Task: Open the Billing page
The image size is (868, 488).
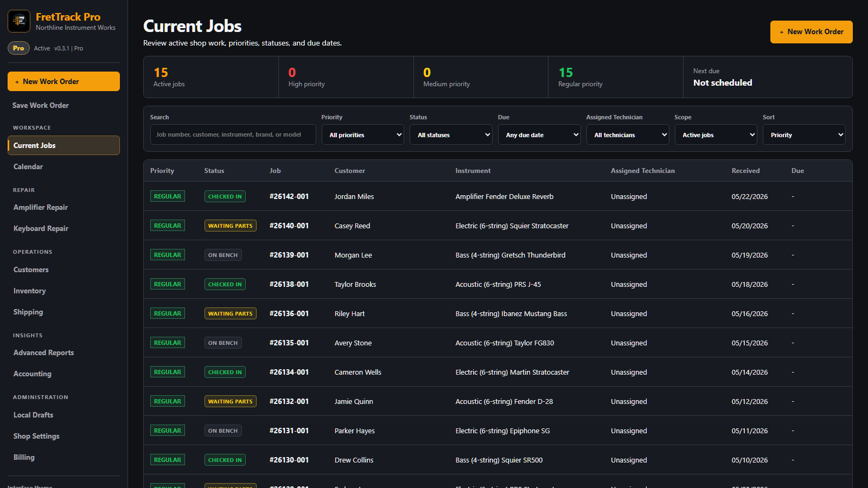Action: click(x=24, y=457)
